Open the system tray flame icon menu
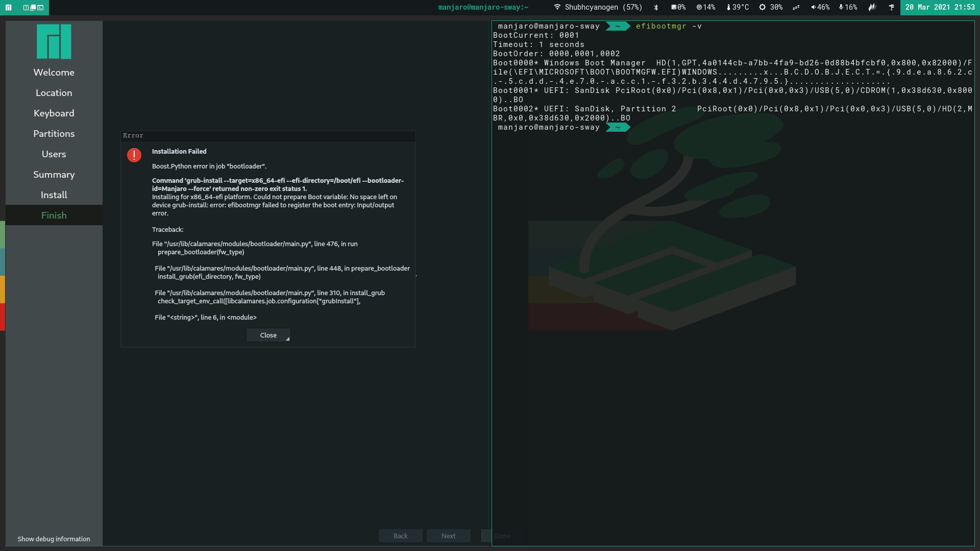Image resolution: width=980 pixels, height=551 pixels. tap(872, 8)
